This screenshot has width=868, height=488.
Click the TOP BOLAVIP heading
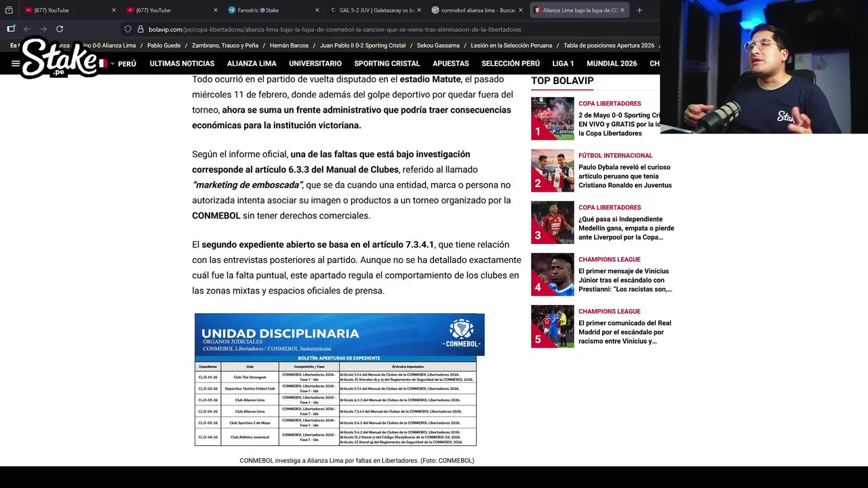point(562,81)
